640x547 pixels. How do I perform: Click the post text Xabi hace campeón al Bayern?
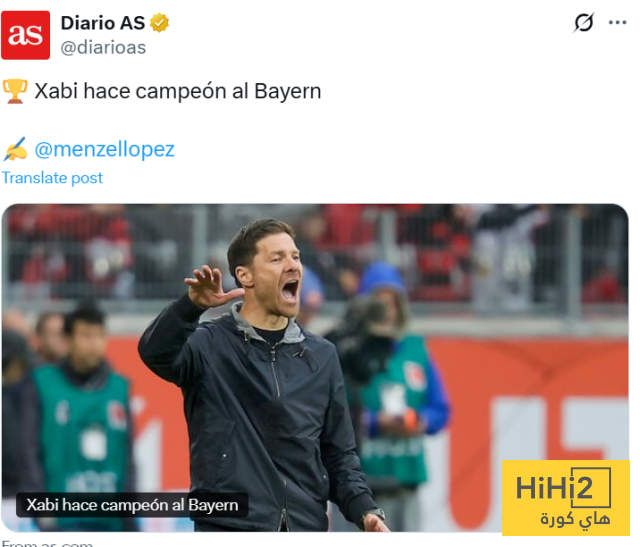(178, 91)
